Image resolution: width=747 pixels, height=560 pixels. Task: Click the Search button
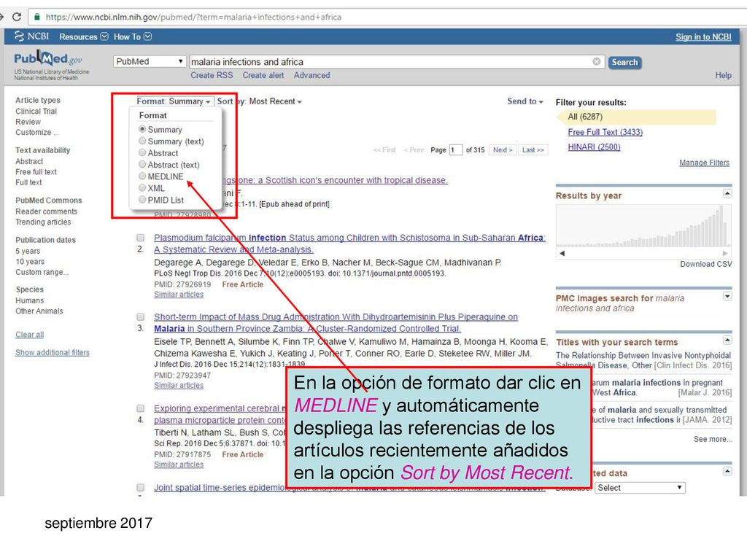pyautogui.click(x=624, y=63)
